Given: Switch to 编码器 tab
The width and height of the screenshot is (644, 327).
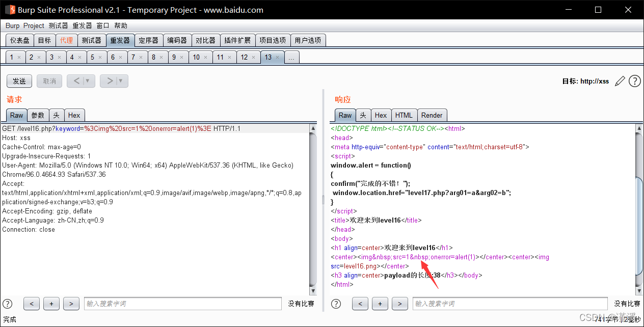Looking at the screenshot, I should [177, 40].
